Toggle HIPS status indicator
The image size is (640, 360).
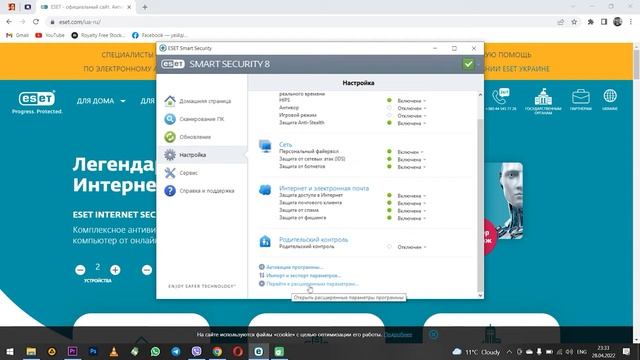pos(389,100)
